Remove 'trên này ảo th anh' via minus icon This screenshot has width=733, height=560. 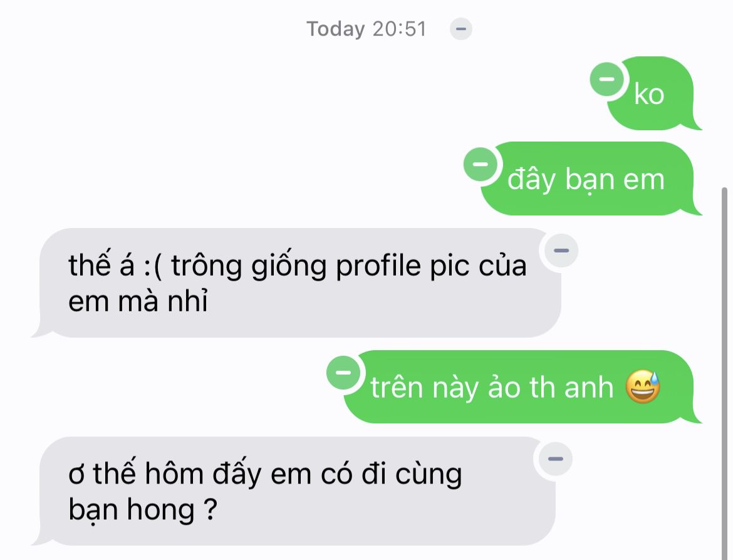343,372
